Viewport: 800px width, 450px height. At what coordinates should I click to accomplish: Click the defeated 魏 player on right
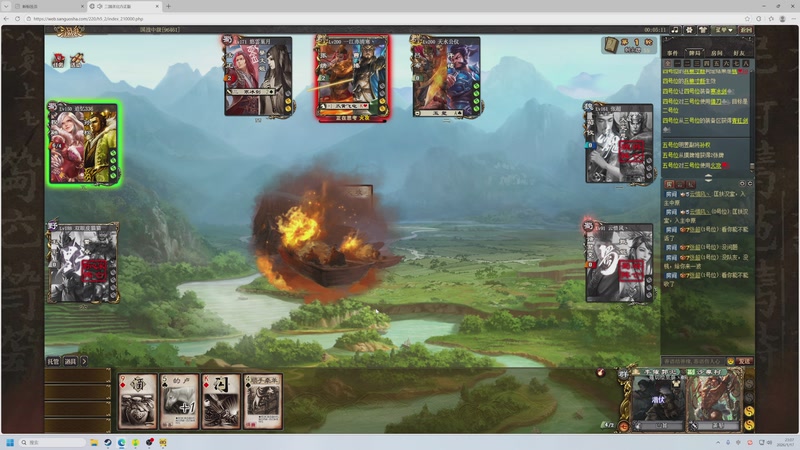[619, 143]
